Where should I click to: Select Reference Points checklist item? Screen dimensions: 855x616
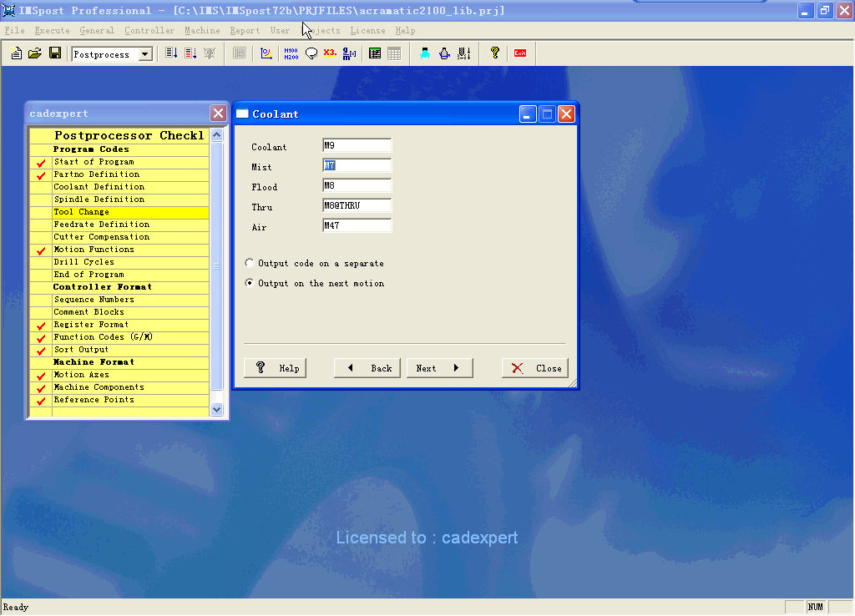click(131, 400)
